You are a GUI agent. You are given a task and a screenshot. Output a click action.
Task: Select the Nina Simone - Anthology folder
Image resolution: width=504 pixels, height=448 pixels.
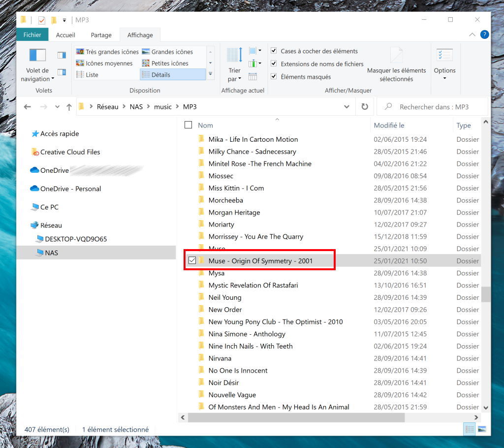coord(247,334)
